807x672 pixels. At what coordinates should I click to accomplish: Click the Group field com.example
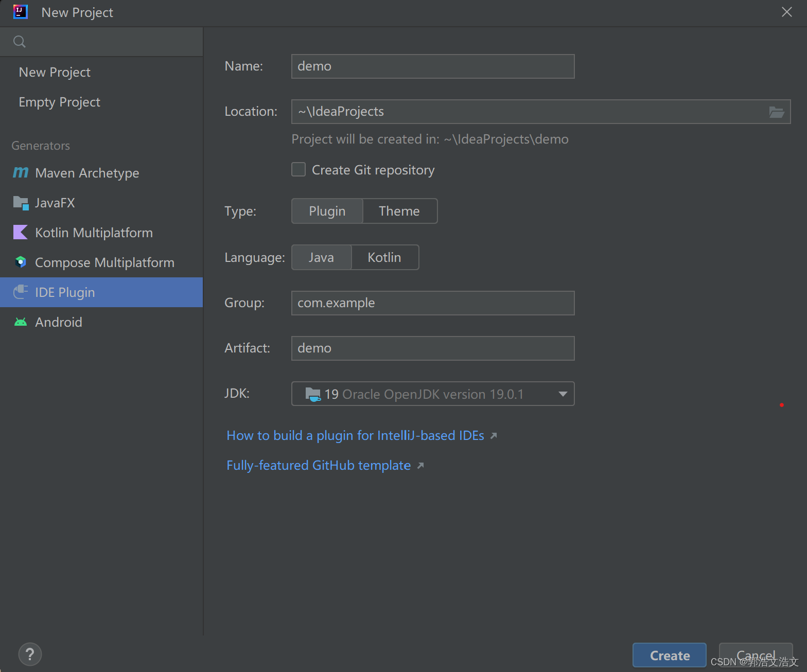[433, 303]
